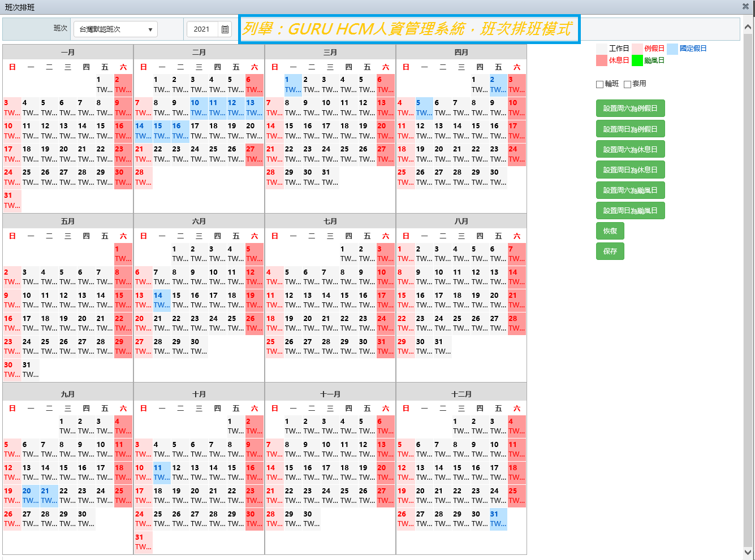Image resolution: width=755 pixels, height=560 pixels.
Task: Select May 31 day cell
Action: click(x=31, y=369)
